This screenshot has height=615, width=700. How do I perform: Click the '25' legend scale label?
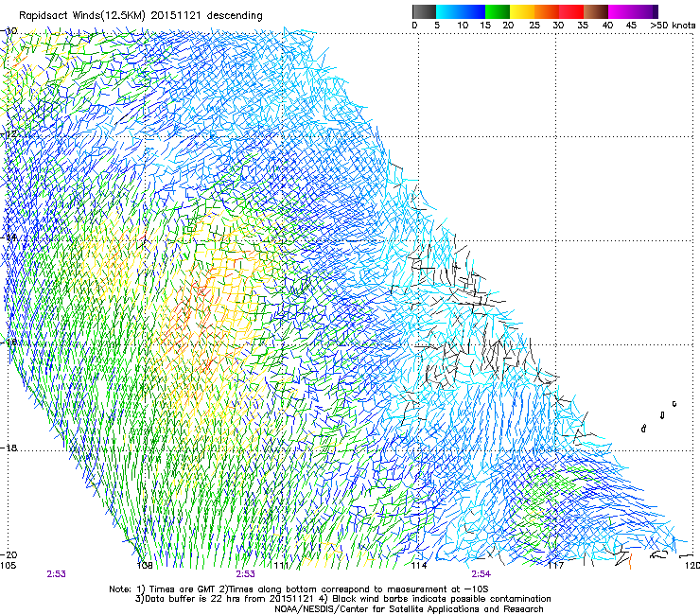(x=534, y=26)
